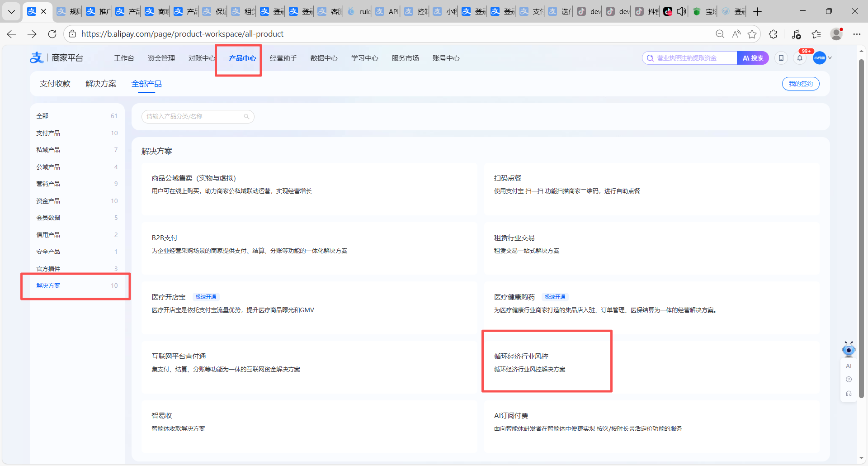The image size is (868, 466).
Task: Select 支付产品 category in the sidebar
Action: point(48,133)
